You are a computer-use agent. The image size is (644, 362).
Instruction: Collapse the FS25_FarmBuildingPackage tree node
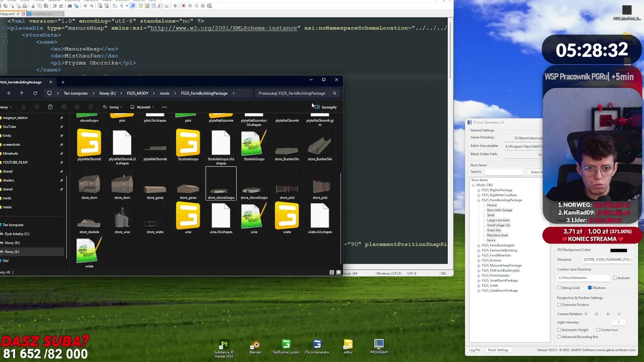[x=478, y=200]
